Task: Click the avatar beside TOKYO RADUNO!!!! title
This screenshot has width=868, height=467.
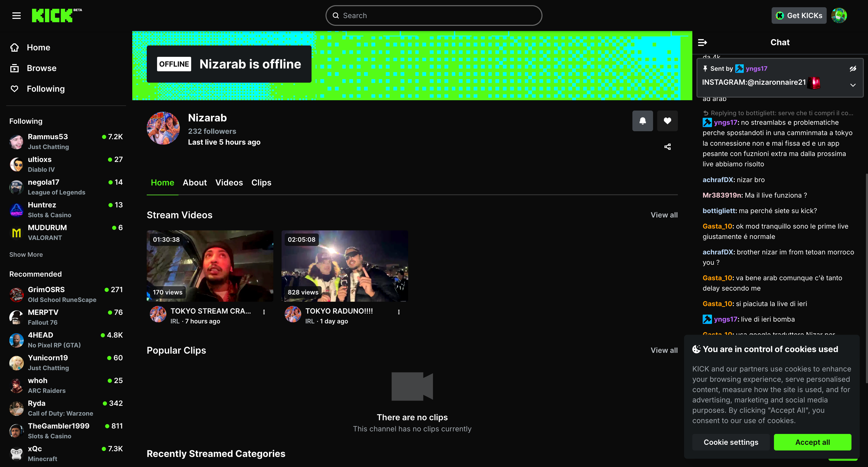Action: coord(293,314)
